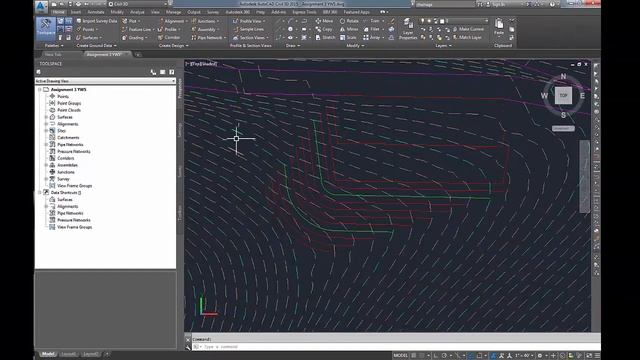This screenshot has width=640, height=360.
Task: Switch to the Manage ribbon tab
Action: pyautogui.click(x=173, y=12)
